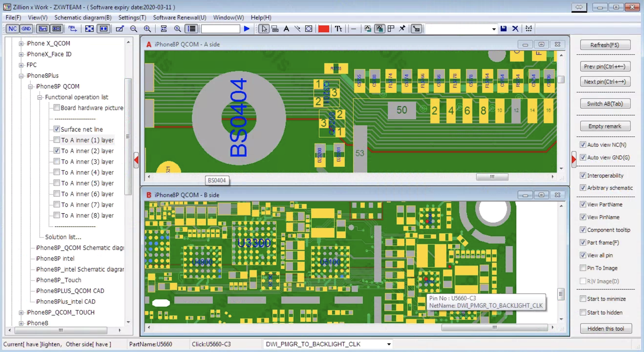Uncheck Surface net line checkbox
The width and height of the screenshot is (644, 352).
click(57, 129)
